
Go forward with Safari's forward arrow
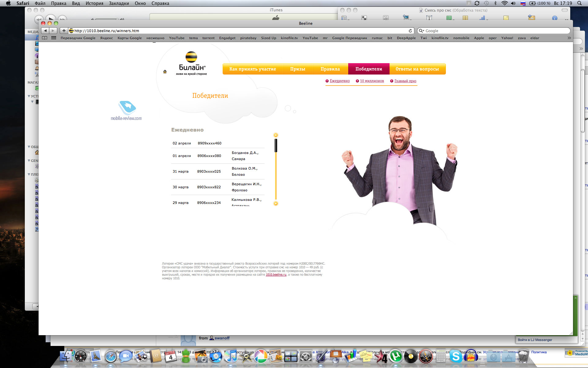pyautogui.click(x=53, y=31)
